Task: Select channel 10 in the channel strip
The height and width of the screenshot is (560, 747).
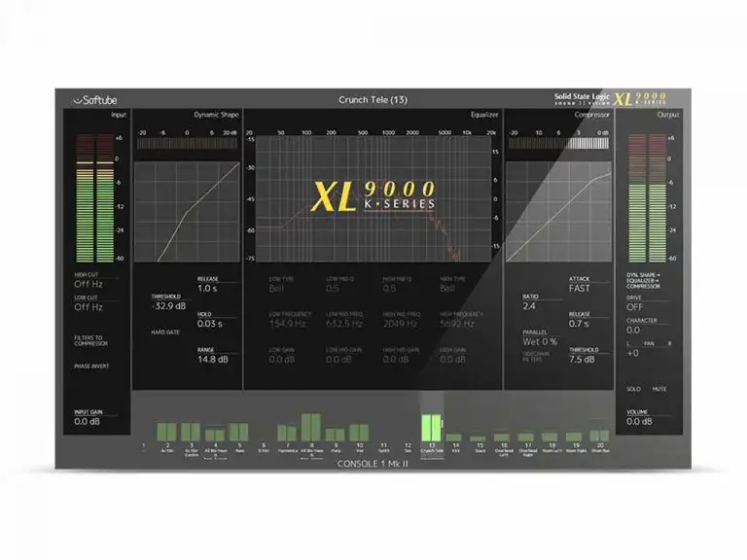Action: point(359,438)
